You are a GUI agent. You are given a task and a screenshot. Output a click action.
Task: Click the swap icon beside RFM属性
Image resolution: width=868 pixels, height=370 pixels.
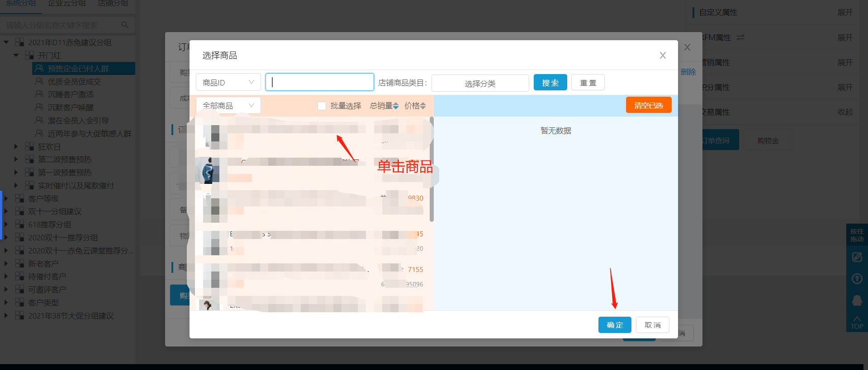tap(740, 37)
